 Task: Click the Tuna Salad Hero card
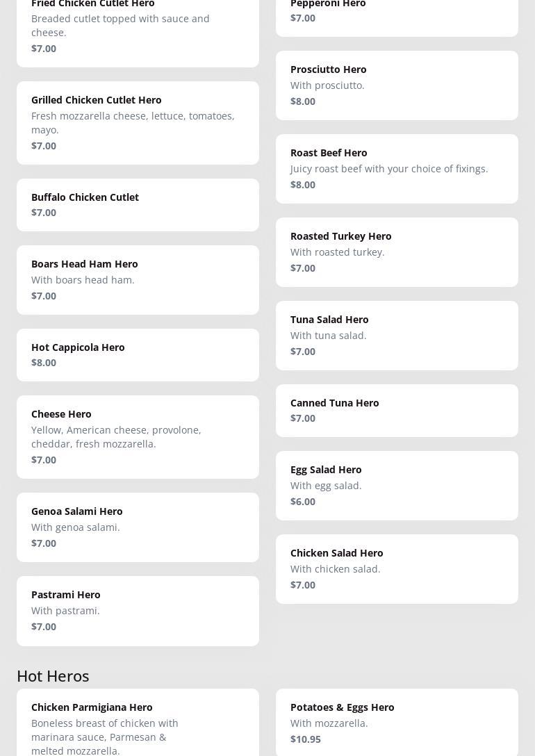[x=397, y=336]
